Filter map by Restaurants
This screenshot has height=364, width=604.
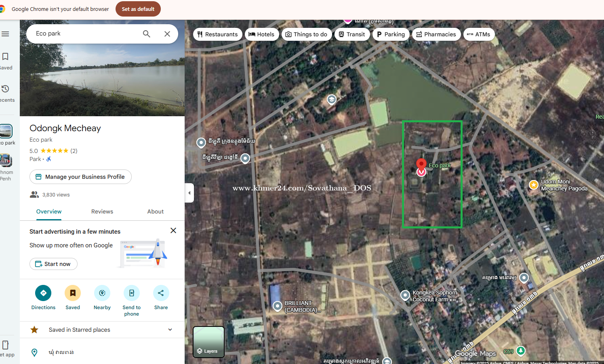pos(218,34)
